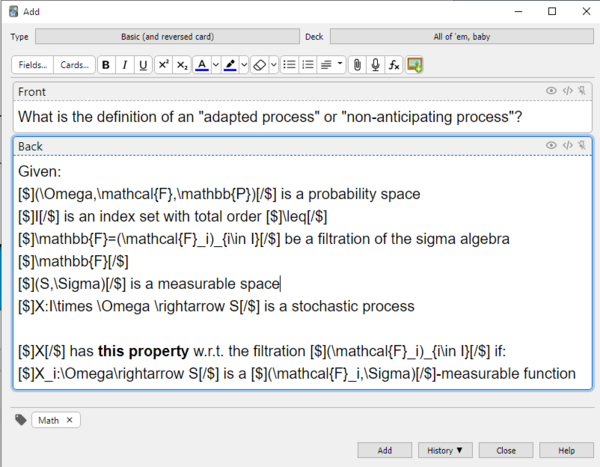Toggle sticky pin on the Front field
The image size is (600, 467).
[582, 91]
